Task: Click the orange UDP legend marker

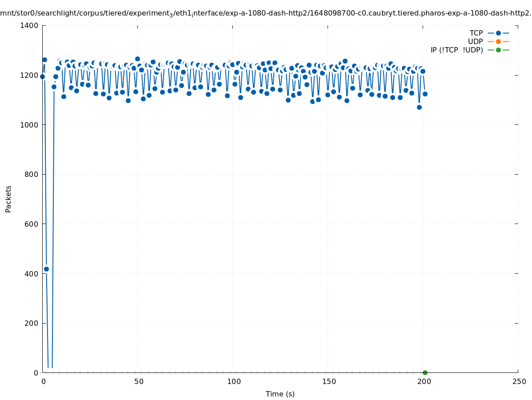Action: tap(498, 41)
